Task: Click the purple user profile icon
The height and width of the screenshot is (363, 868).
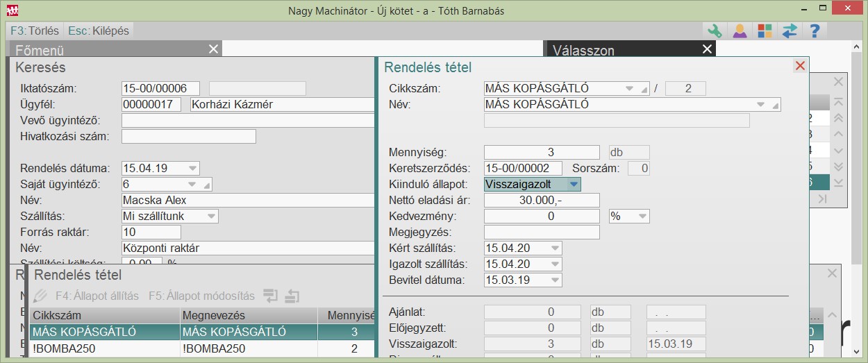Action: [x=740, y=31]
